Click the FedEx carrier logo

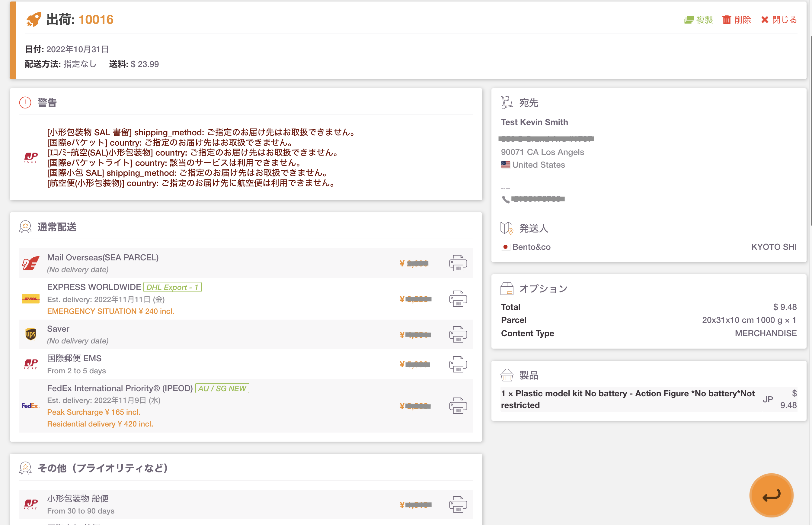coord(31,406)
